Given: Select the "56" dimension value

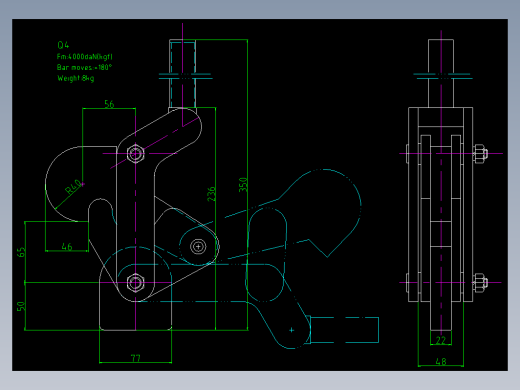Looking at the screenshot, I should (109, 104).
